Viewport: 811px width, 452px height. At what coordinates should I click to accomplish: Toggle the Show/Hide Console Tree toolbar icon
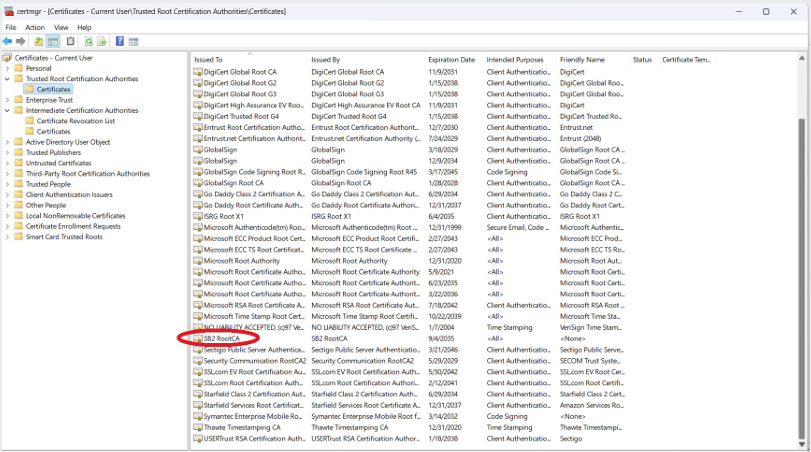pos(53,41)
